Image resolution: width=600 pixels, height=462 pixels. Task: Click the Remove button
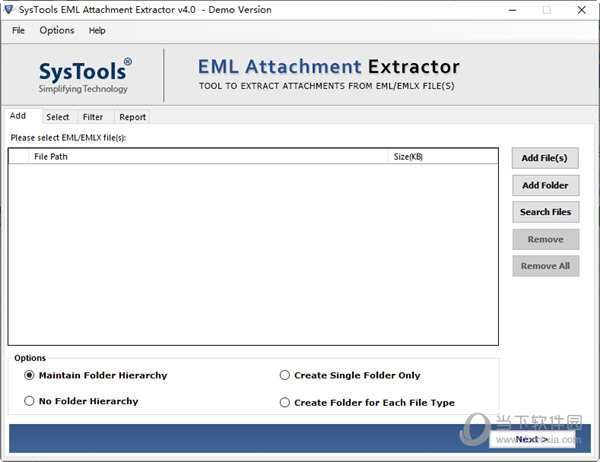click(x=545, y=239)
